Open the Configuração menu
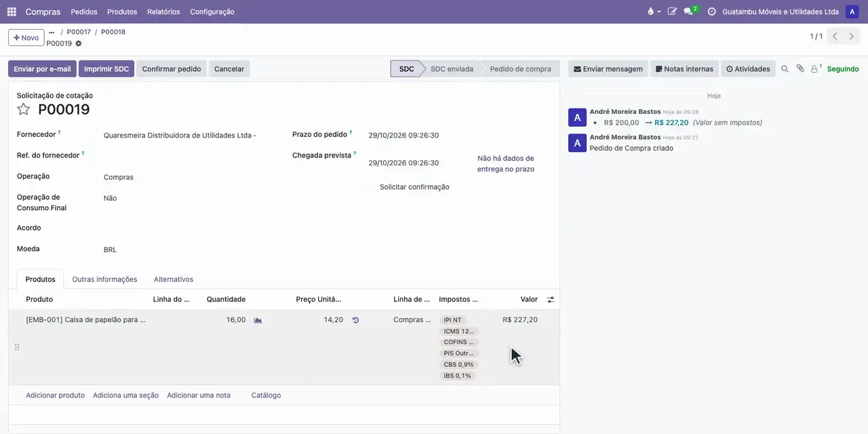 [212, 12]
